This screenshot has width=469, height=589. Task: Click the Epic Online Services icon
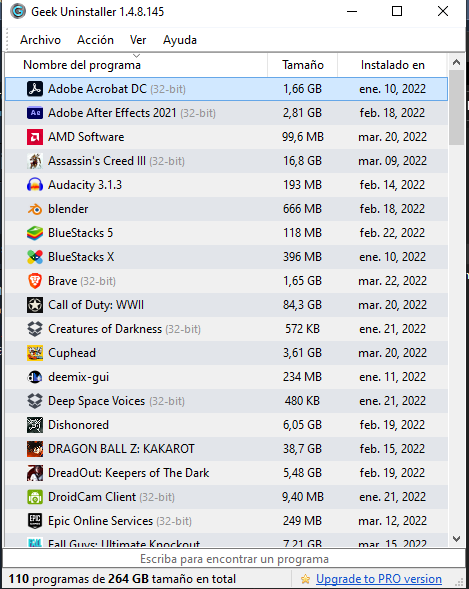point(35,521)
